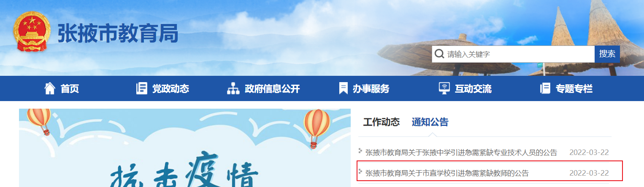The image size is (644, 187).
Task: Click the notebook icon beside 专题专栏
Action: click(545, 88)
